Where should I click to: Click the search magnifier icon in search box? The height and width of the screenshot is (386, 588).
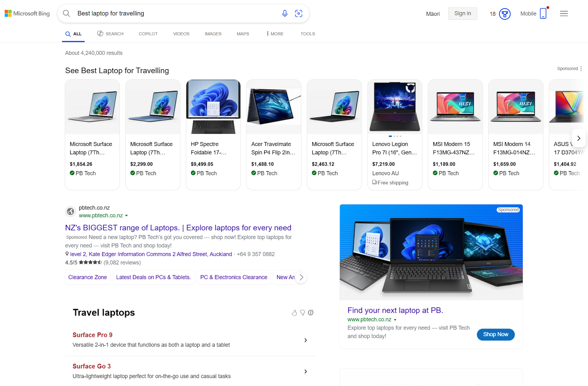pos(67,14)
